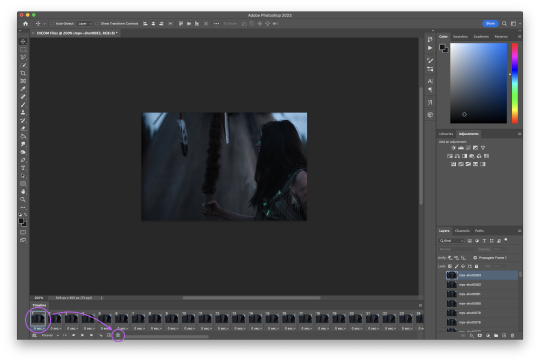The height and width of the screenshot is (362, 540).
Task: Pick a color in the color field
Action: tap(478, 83)
